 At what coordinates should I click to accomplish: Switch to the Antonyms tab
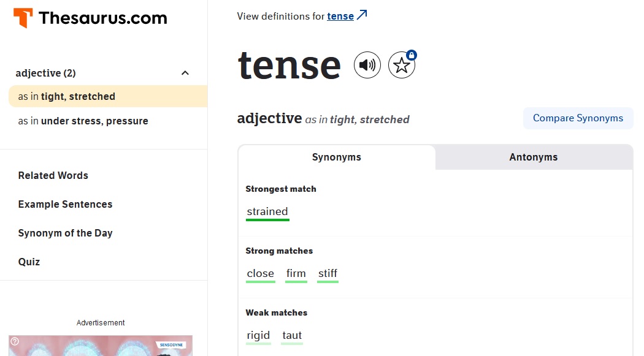click(533, 157)
